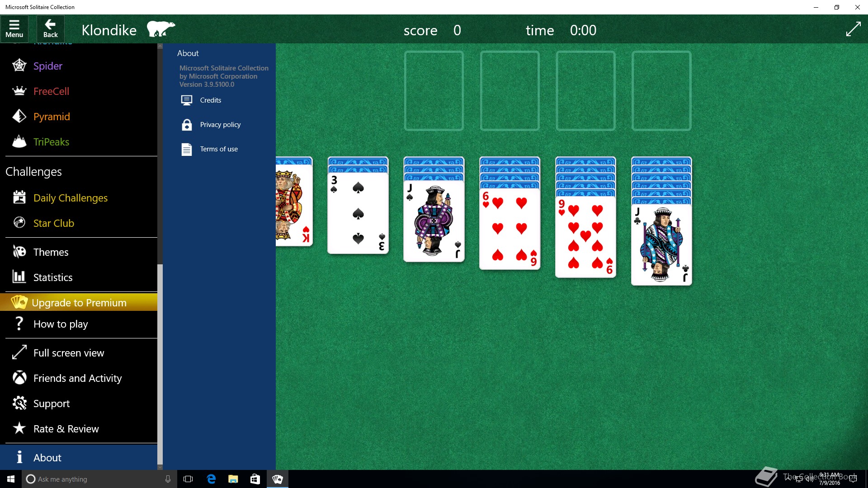This screenshot has width=868, height=488.
Task: Click the 6 of hearts card
Action: tap(509, 230)
